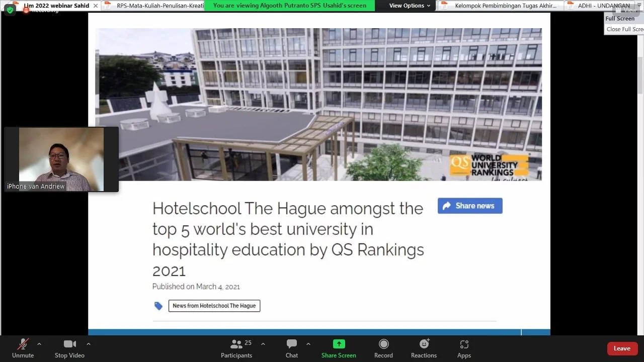The image size is (644, 362).
Task: Expand audio options arrow next to Unmute
Action: pyautogui.click(x=39, y=344)
